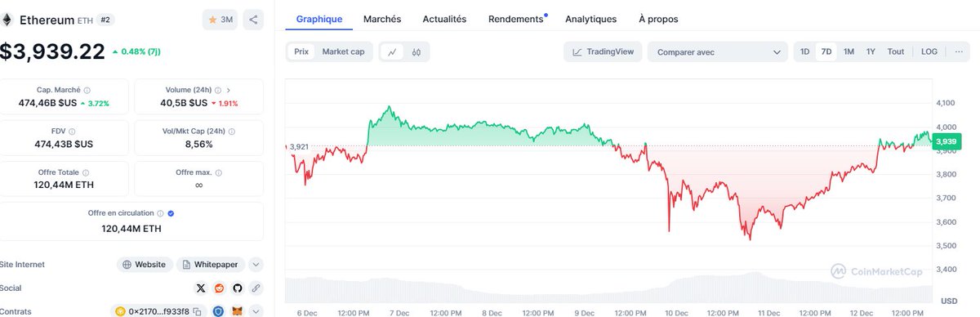980x317 pixels.
Task: Set chart range to 7D
Action: [826, 51]
